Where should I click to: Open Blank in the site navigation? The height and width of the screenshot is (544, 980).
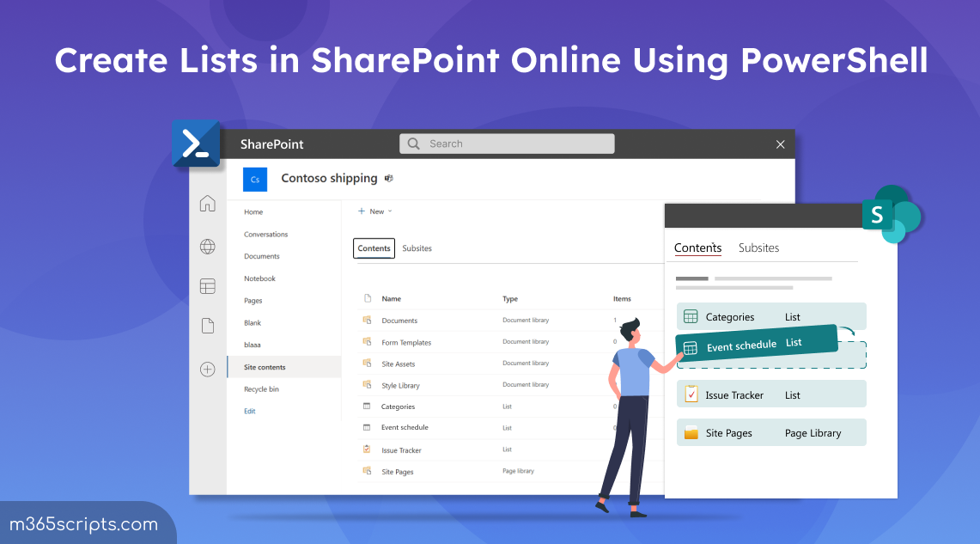(x=253, y=322)
